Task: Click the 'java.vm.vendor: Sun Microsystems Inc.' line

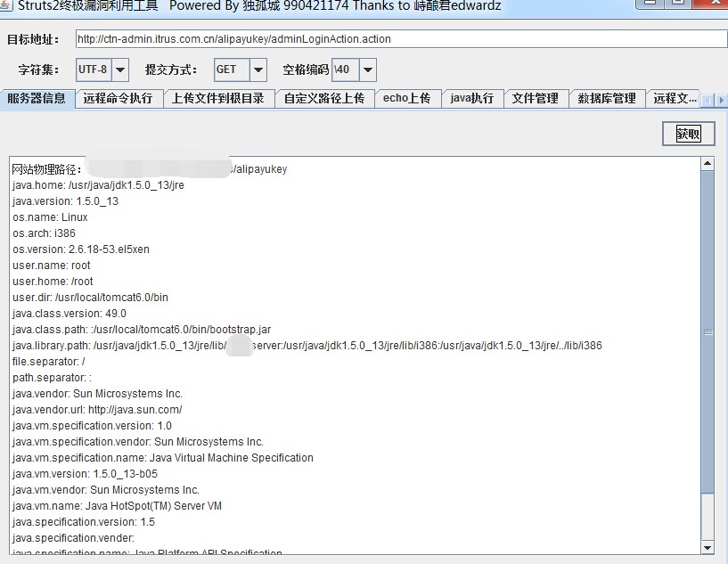Action: (x=106, y=489)
